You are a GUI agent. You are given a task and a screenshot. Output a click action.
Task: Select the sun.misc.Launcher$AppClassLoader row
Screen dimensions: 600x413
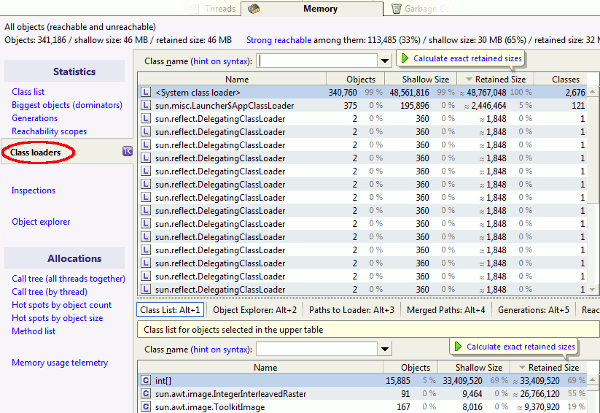coord(363,105)
